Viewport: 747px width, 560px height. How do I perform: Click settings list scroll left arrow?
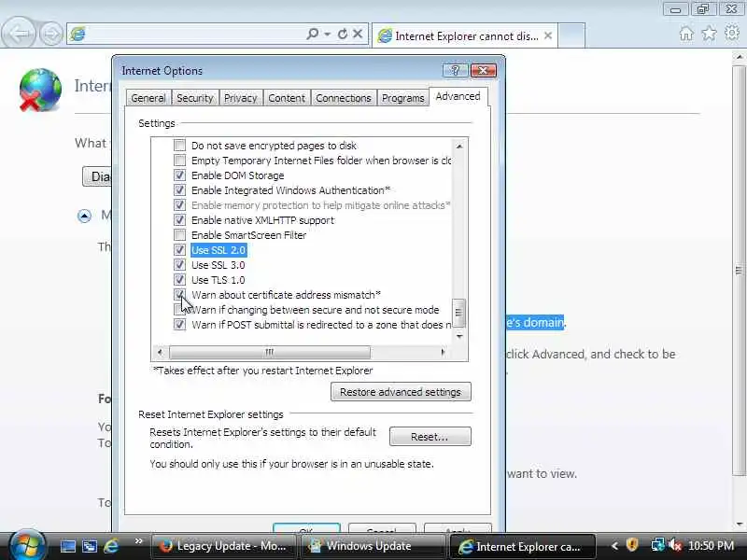160,353
